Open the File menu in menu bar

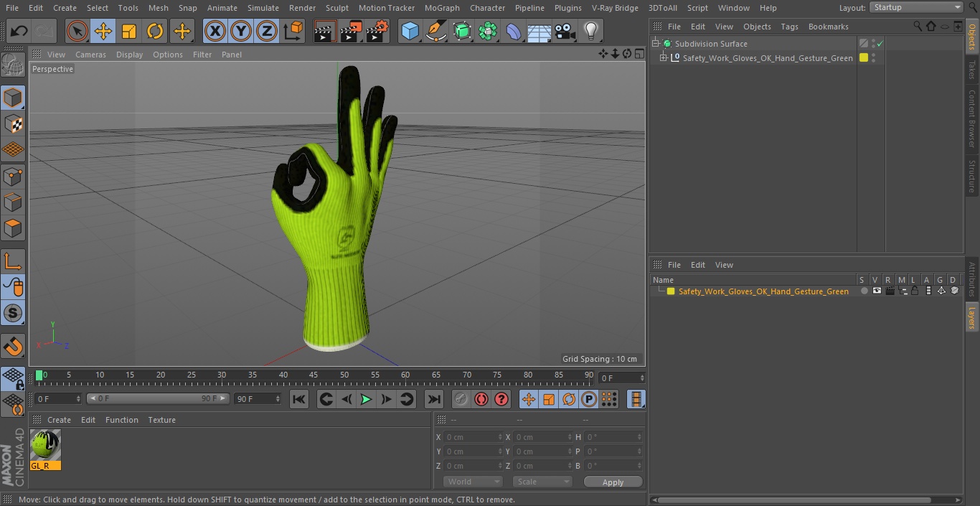pos(12,8)
